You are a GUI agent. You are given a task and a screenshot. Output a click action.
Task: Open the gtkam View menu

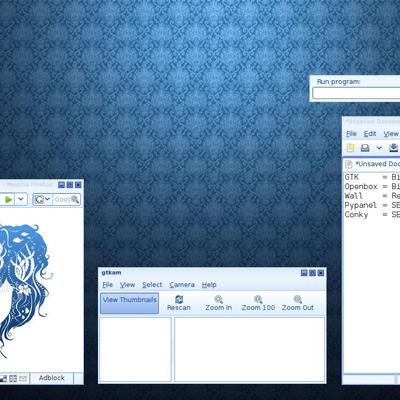(x=127, y=285)
